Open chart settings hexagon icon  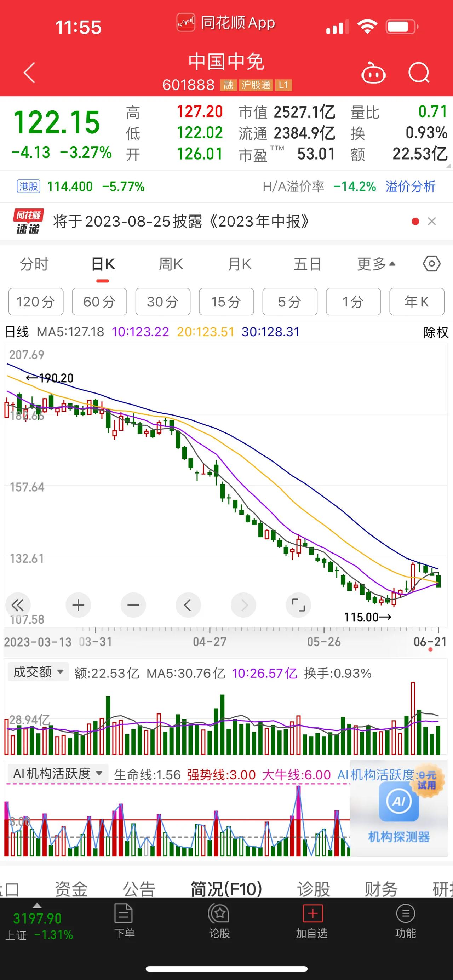click(432, 264)
